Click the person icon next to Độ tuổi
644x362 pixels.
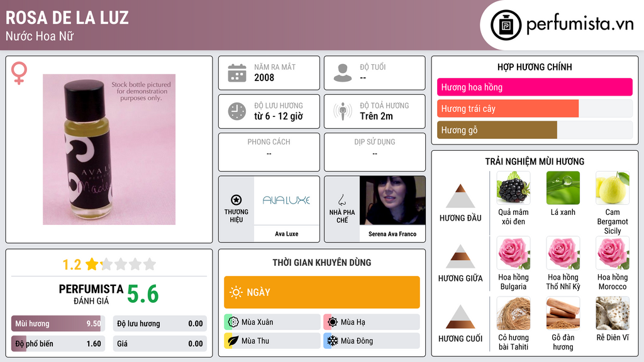pos(343,73)
